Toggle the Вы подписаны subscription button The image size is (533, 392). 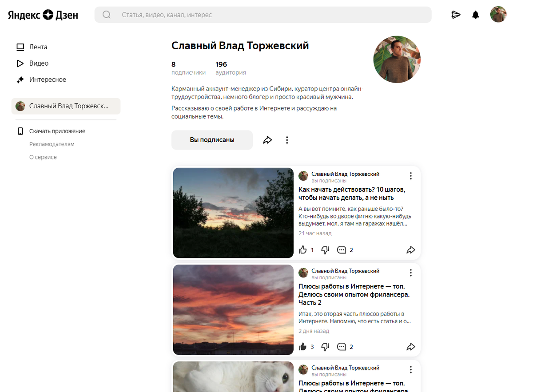tap(212, 140)
